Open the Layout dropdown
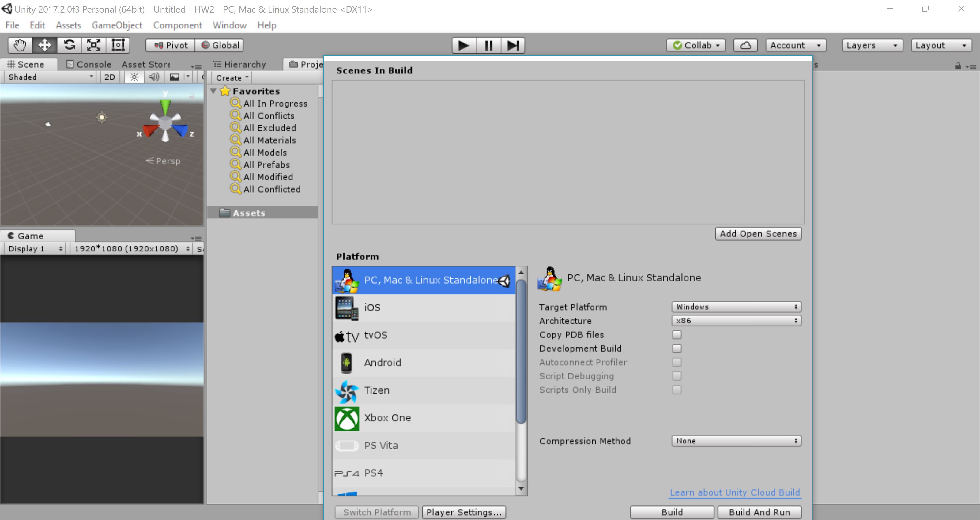The width and height of the screenshot is (980, 520). click(x=941, y=45)
